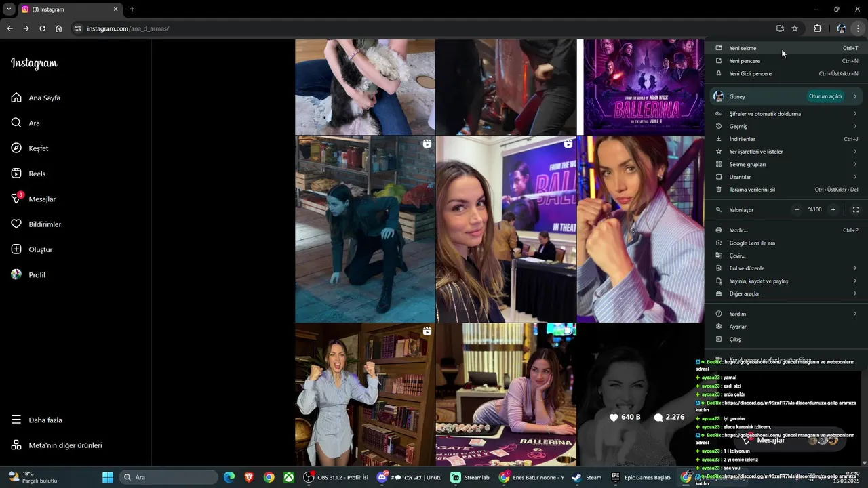
Task: Show Bildirimler notifications
Action: tap(36, 224)
